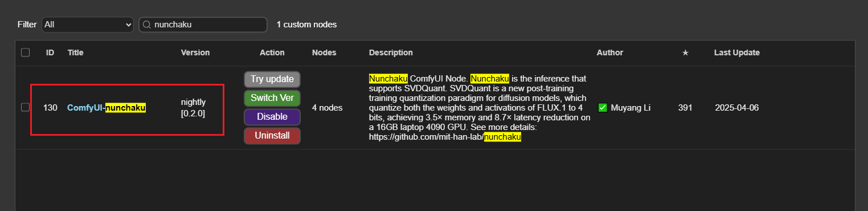Screen dimensions: 868x211
Task: Click the Switch Ver button
Action: [x=272, y=98]
